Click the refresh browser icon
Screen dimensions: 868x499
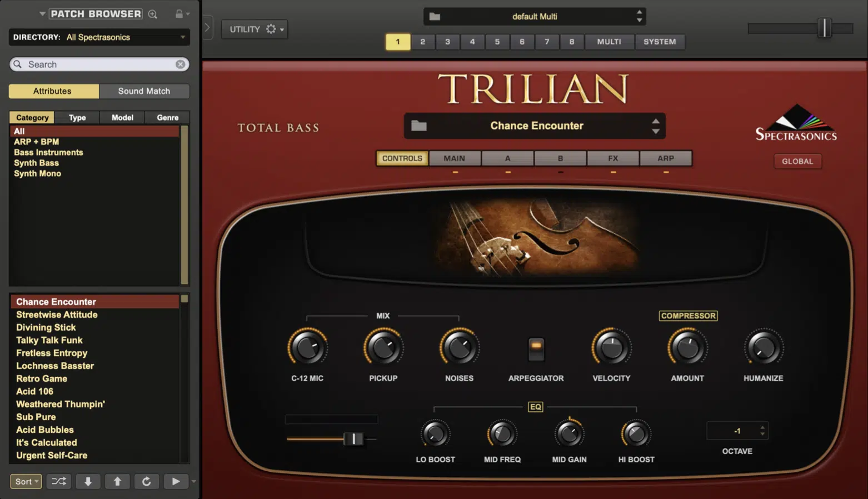147,481
